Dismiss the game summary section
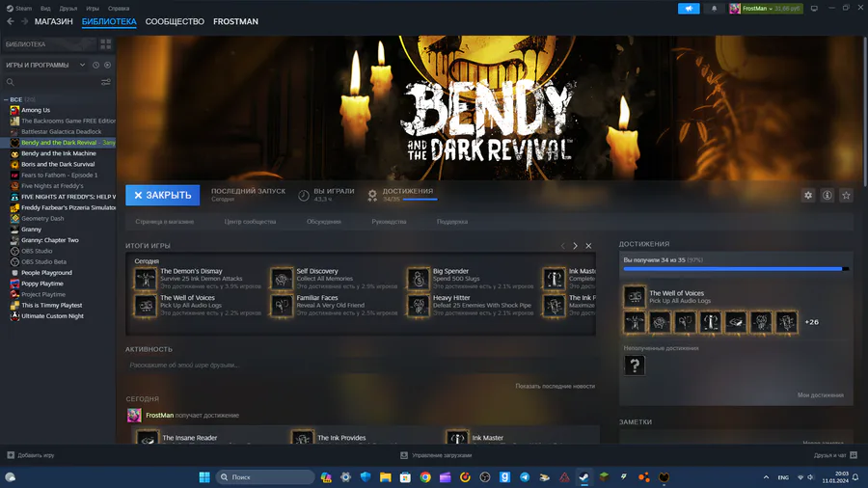Image resolution: width=868 pixels, height=488 pixels. point(588,246)
